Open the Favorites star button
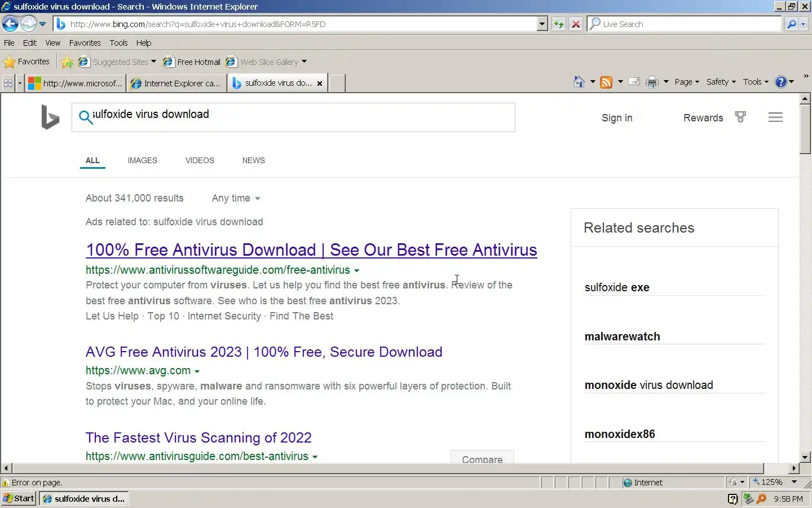812x508 pixels. 27,62
